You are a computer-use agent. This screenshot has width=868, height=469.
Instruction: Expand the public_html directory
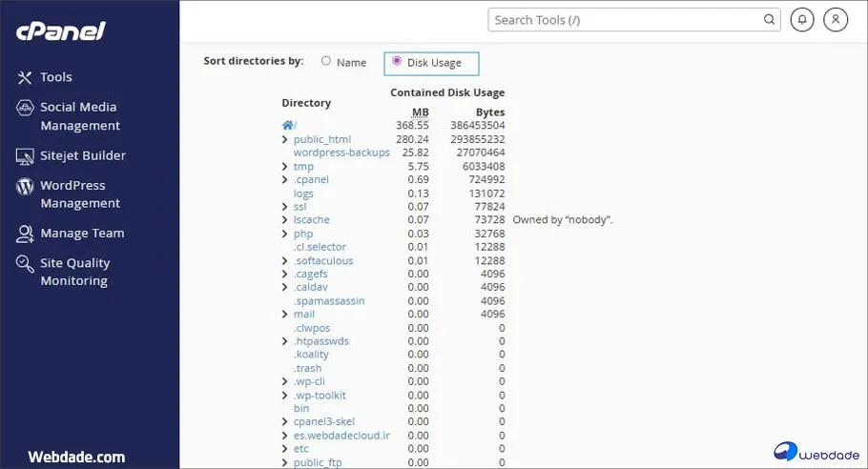point(285,139)
